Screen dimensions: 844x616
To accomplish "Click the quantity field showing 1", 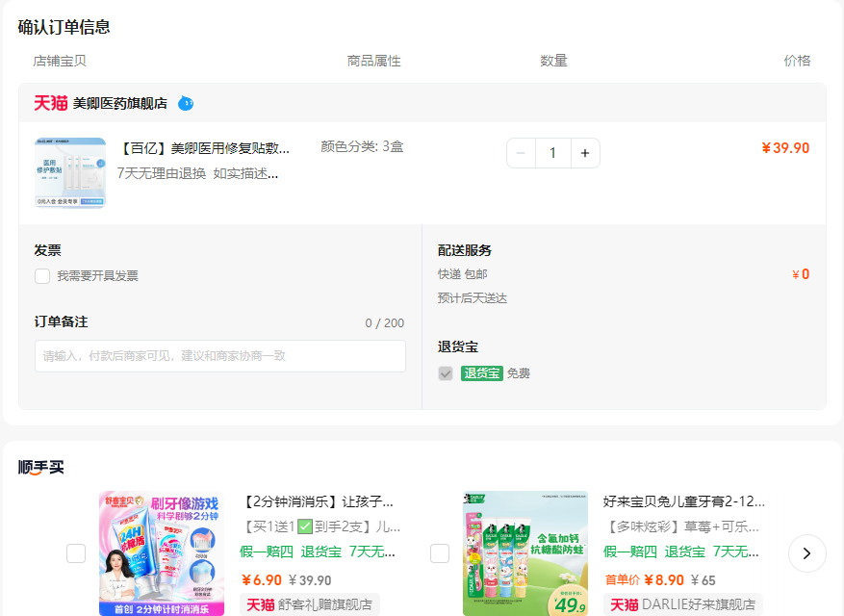I will [552, 153].
